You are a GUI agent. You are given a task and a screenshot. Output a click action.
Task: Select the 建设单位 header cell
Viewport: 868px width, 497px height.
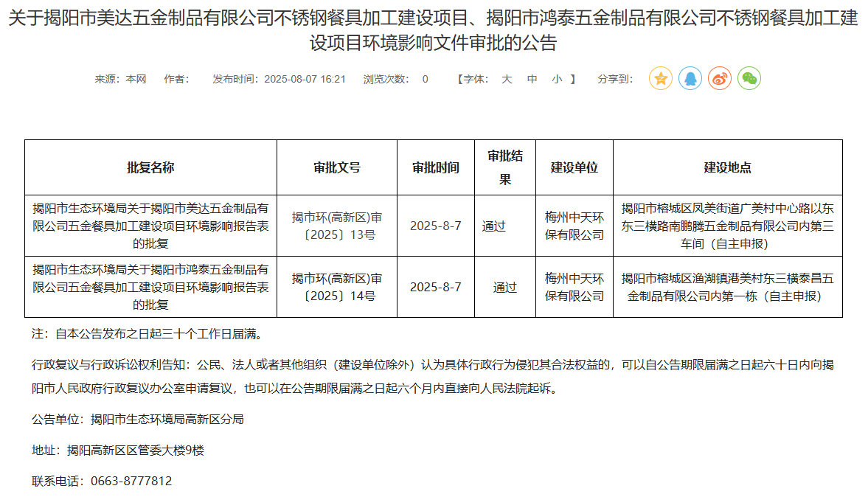click(x=574, y=167)
